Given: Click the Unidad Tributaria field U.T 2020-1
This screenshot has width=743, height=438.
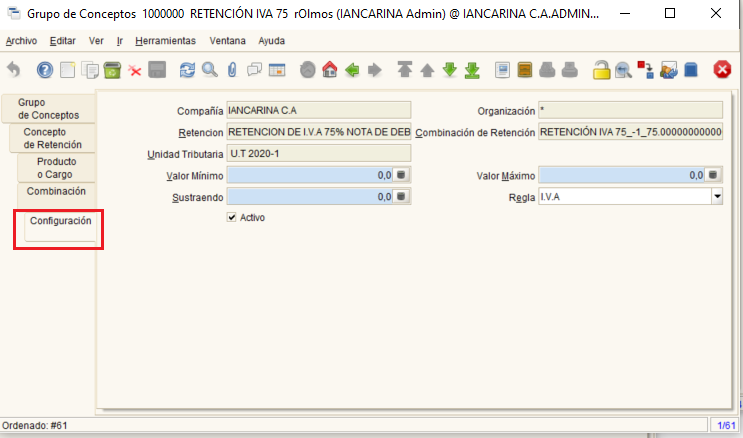Looking at the screenshot, I should tap(319, 154).
